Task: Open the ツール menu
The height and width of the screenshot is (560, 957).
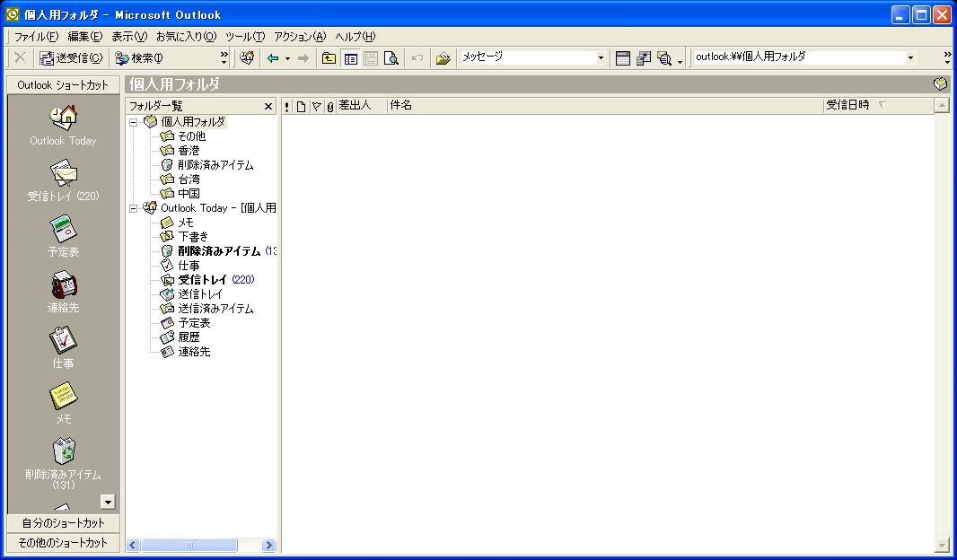Action: [x=244, y=37]
